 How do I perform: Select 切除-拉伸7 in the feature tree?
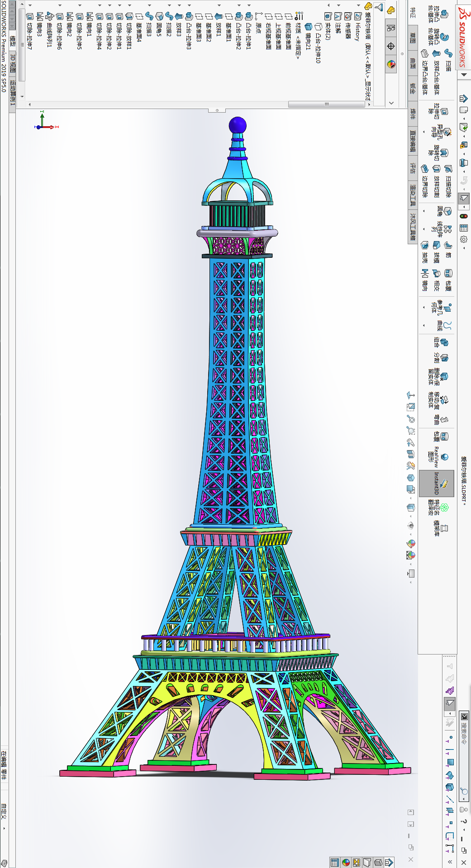point(29,31)
